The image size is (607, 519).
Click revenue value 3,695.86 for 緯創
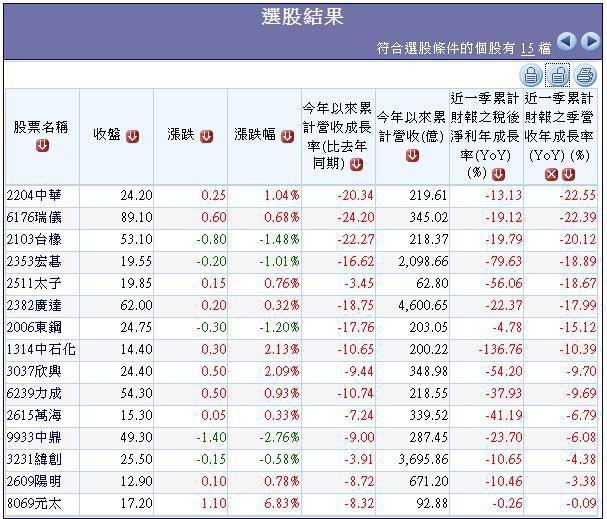coord(423,460)
